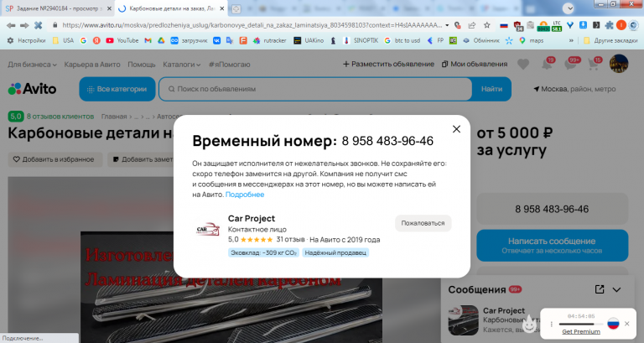This screenshot has height=343, width=644.
Task: Click the Надёжный продавец badge
Action: point(335,252)
